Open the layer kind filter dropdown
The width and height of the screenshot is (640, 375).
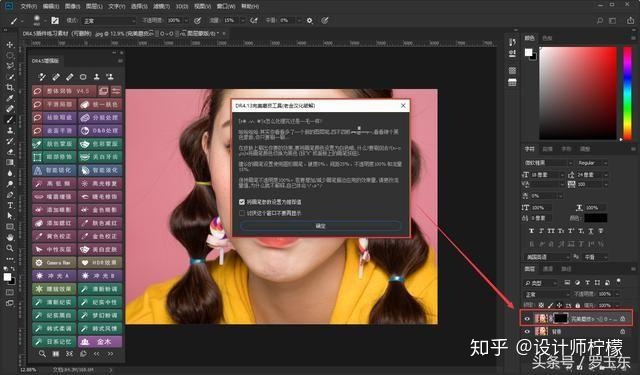pos(540,282)
